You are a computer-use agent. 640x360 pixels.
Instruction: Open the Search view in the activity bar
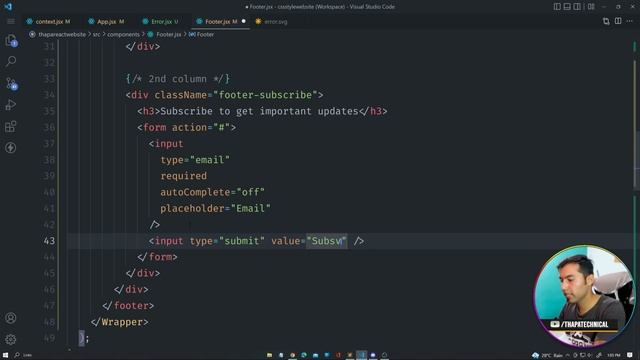(x=11, y=62)
